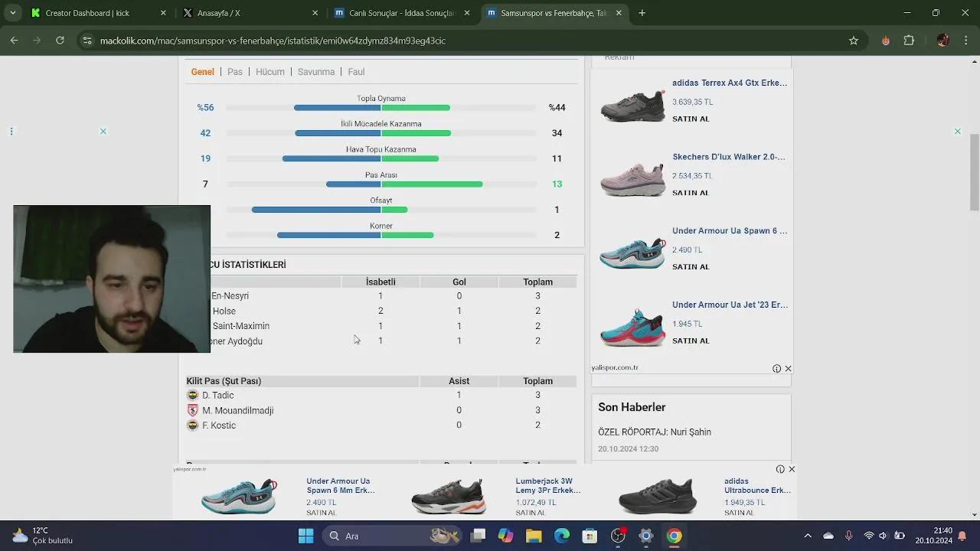Open Windows Start menu
The image size is (980, 551).
tap(305, 536)
